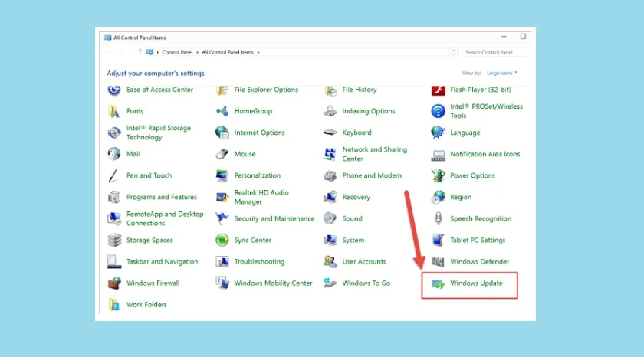Image resolution: width=644 pixels, height=357 pixels.
Task: Open the Windows To Go link
Action: click(x=366, y=283)
